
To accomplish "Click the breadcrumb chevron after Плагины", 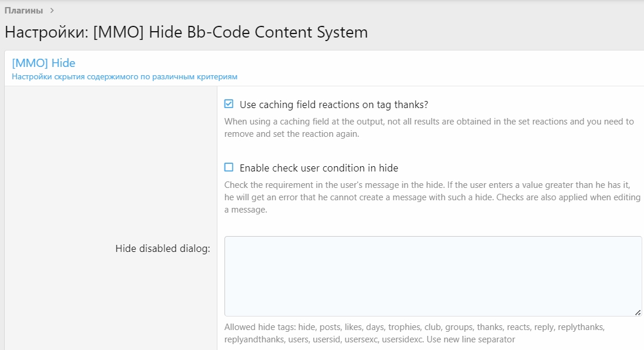I will tap(52, 11).
